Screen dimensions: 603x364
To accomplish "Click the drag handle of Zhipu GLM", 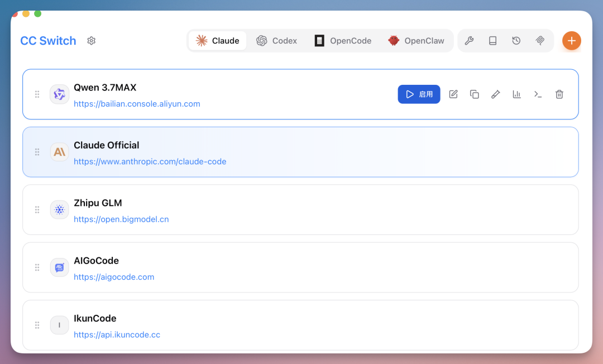I will coord(37,209).
